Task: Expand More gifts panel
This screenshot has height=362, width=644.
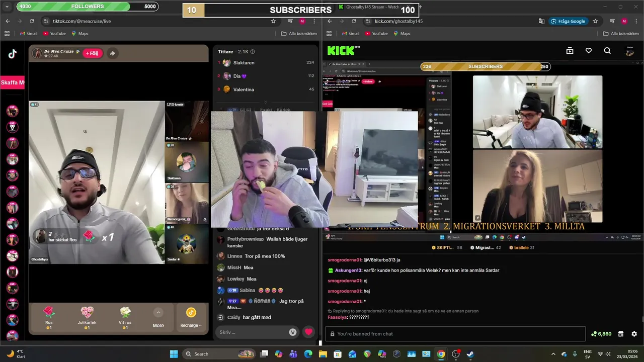Action: (158, 318)
